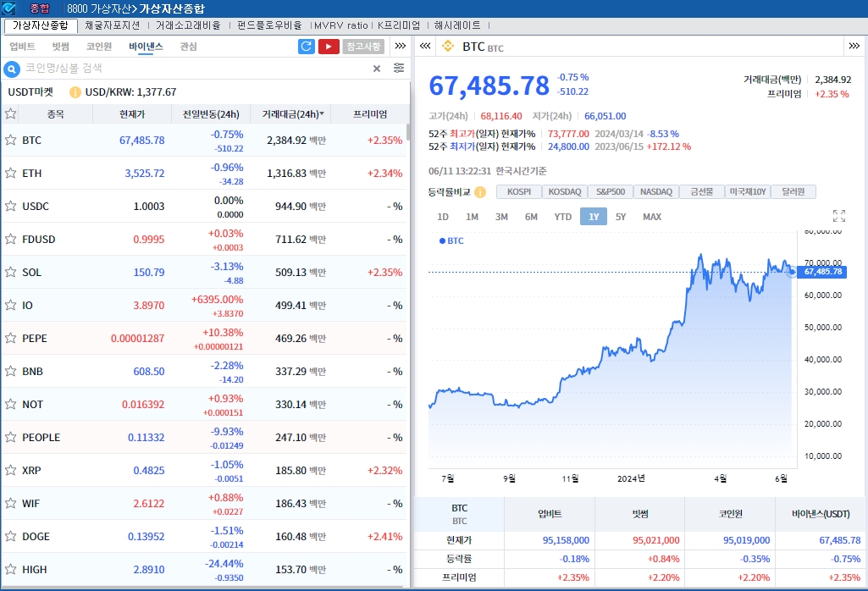The image size is (868, 591).
Task: Switch to 코인원 exchange tab
Action: pos(99,47)
